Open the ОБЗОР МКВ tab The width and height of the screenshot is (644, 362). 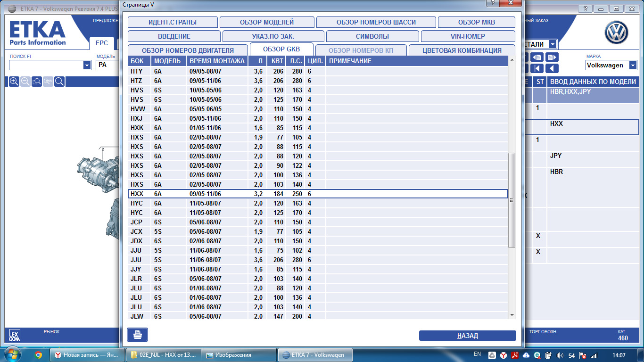pyautogui.click(x=477, y=22)
